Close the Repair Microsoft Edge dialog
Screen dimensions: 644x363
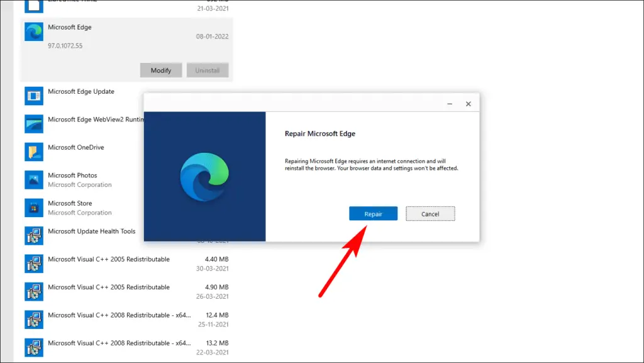(468, 104)
